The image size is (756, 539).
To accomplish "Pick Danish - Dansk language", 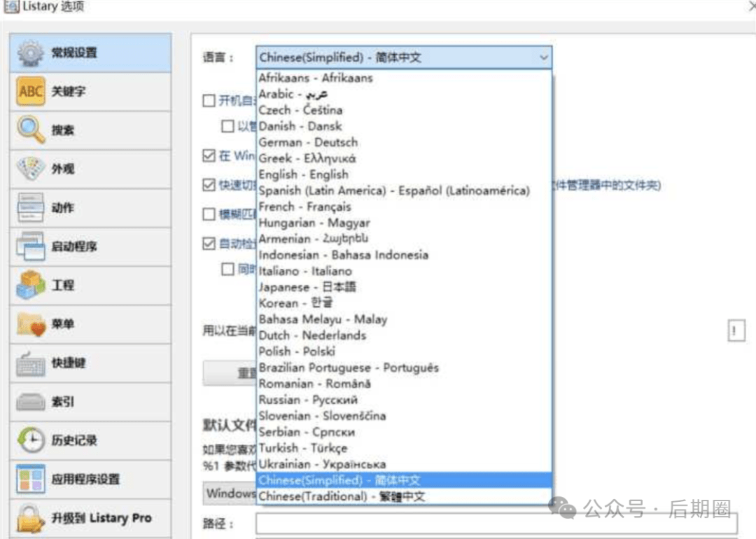I will click(x=404, y=126).
